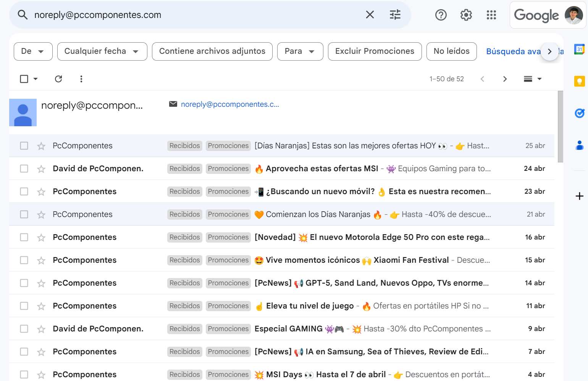
Task: Open the Help question mark icon
Action: (441, 15)
